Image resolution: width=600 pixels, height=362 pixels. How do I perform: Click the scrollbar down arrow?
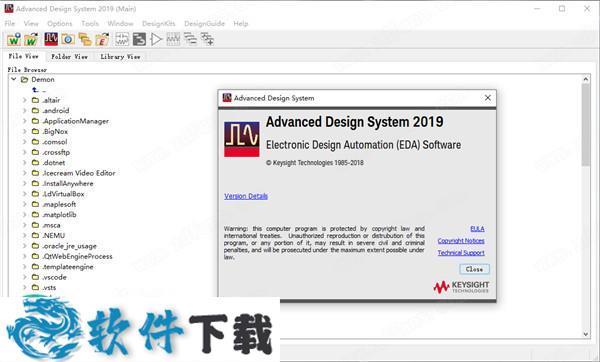(x=586, y=334)
